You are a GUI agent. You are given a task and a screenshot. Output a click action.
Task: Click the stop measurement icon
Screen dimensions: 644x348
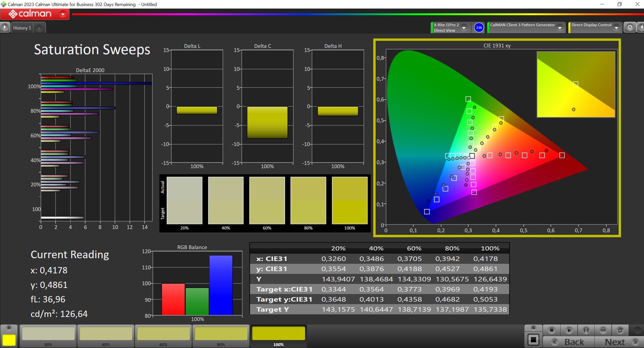[551, 330]
